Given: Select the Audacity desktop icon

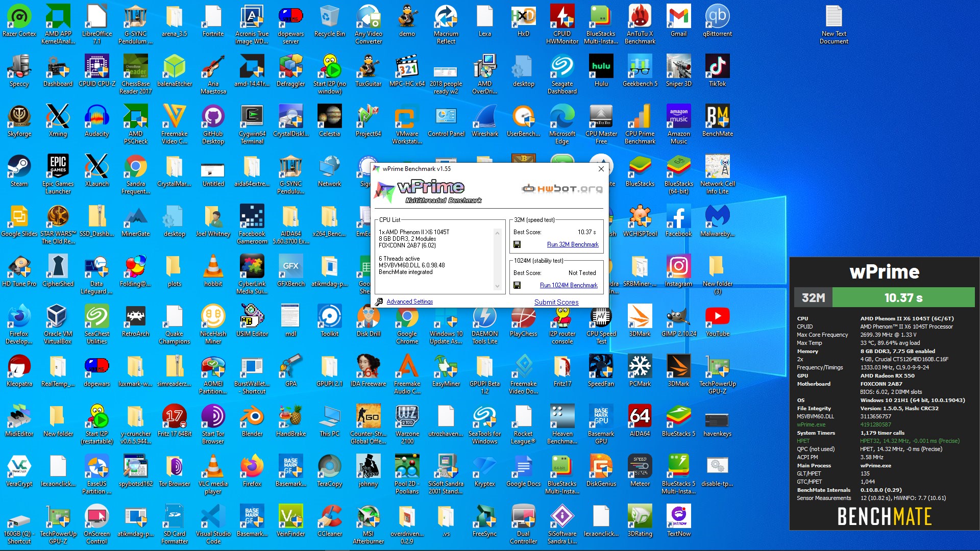Looking at the screenshot, I should pos(97,121).
